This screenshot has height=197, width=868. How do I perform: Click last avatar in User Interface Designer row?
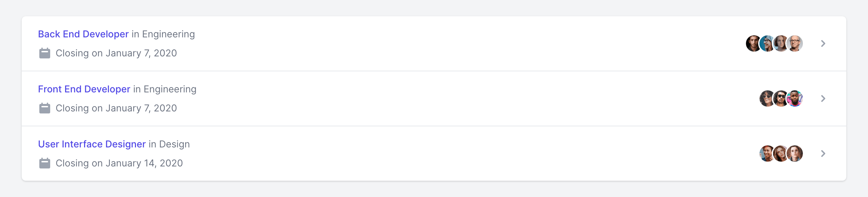point(795,154)
